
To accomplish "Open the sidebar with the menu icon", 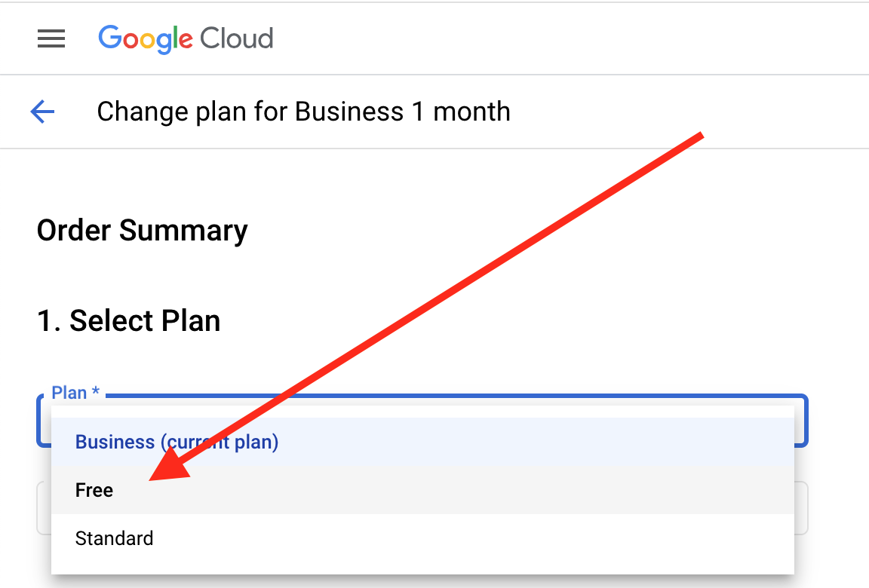I will [x=51, y=38].
